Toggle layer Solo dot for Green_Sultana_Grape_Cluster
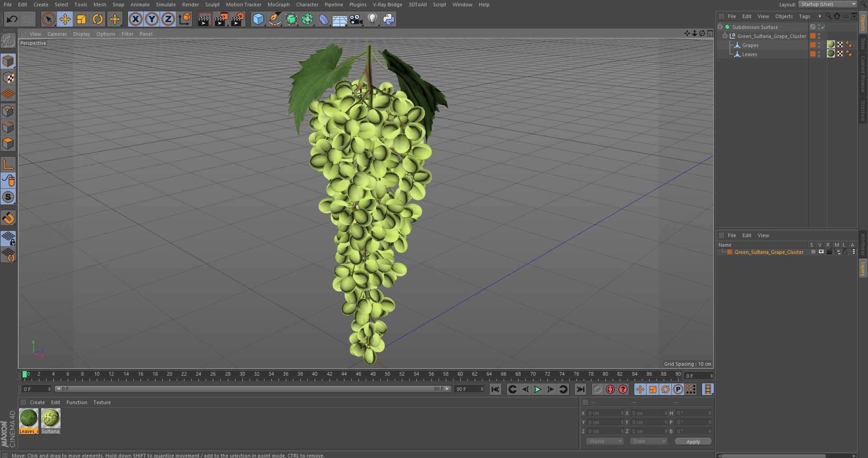868x458 pixels. pyautogui.click(x=813, y=252)
